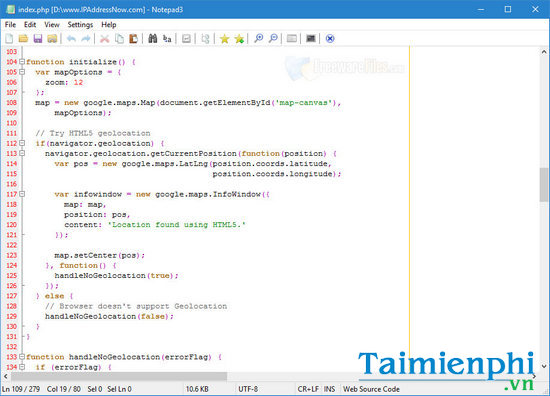Click the 10.6 KB file size status
Image resolution: width=550 pixels, height=396 pixels.
[x=197, y=389]
